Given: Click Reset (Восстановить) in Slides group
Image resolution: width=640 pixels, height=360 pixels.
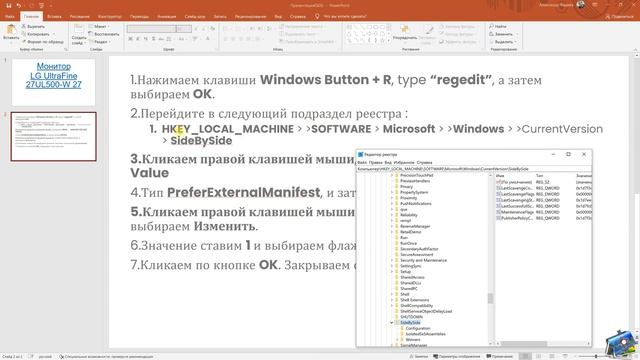Looking at the screenshot, I should tap(104, 34).
